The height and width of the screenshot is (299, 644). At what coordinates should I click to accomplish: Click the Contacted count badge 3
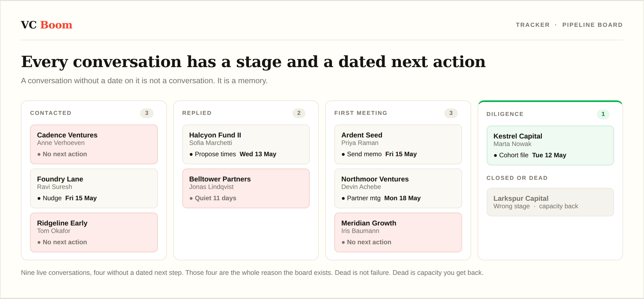(147, 113)
